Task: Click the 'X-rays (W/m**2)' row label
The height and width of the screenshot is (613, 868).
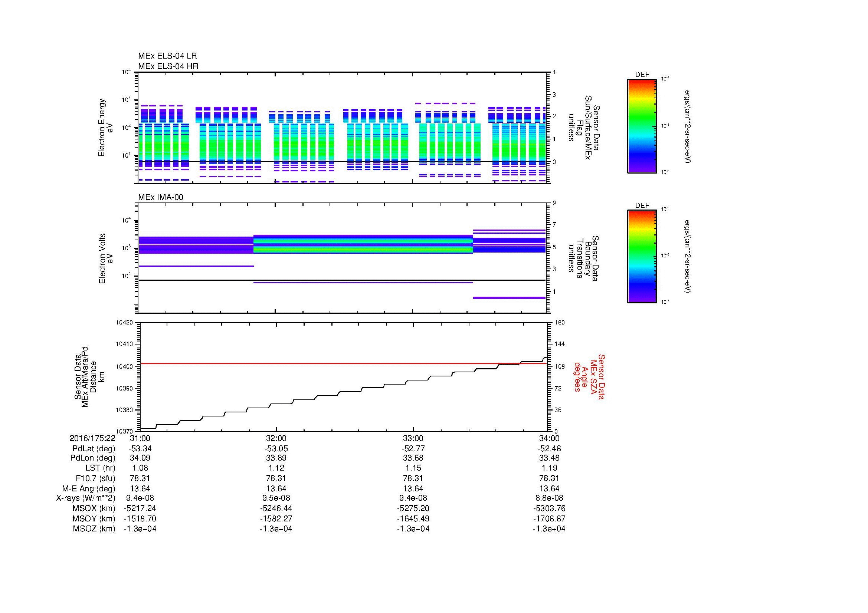Action: click(85, 498)
